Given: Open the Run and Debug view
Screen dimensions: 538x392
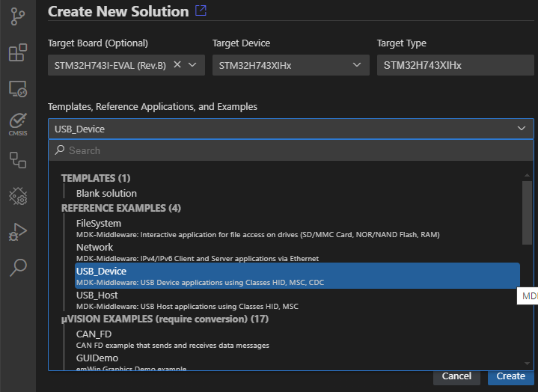Looking at the screenshot, I should pos(17,231).
